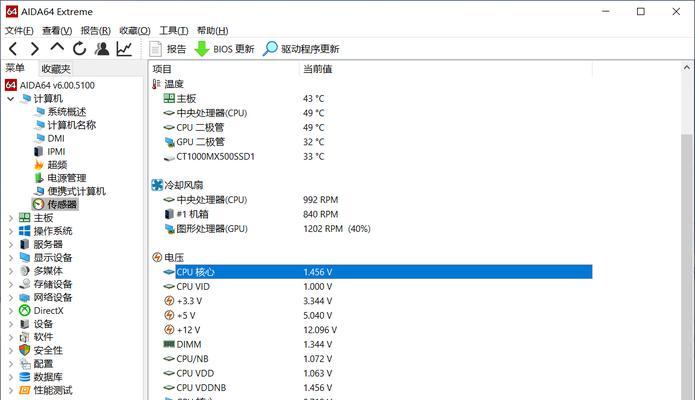
Task: Select IPMI tree item
Action: 56,152
